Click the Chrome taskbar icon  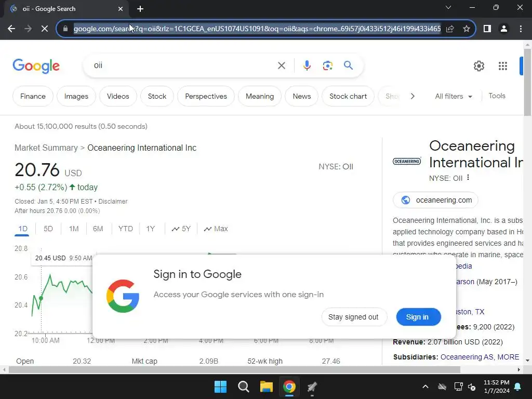click(x=289, y=387)
